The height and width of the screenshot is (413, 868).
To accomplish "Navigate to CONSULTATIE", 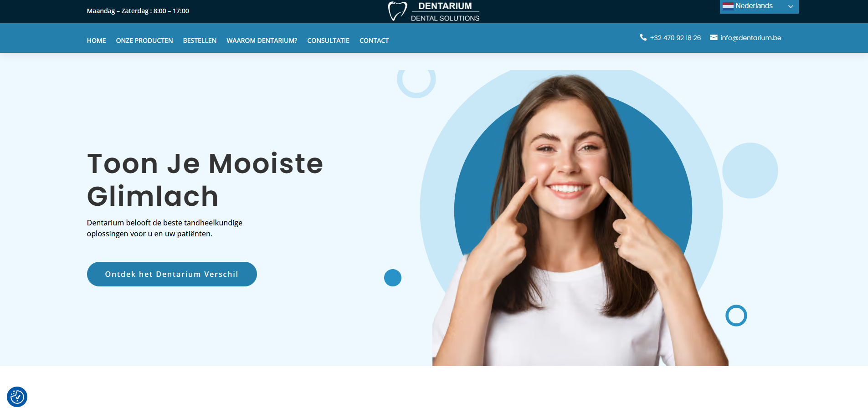I will pos(328,41).
